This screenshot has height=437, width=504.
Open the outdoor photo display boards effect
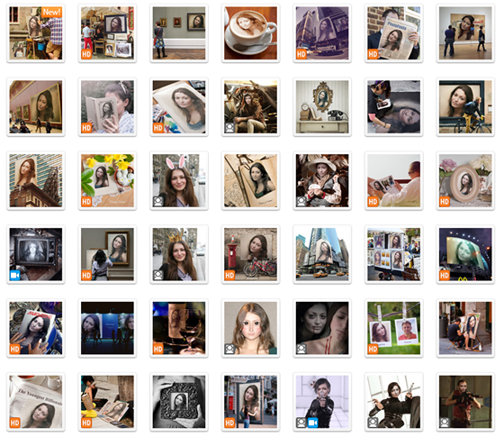click(x=394, y=254)
